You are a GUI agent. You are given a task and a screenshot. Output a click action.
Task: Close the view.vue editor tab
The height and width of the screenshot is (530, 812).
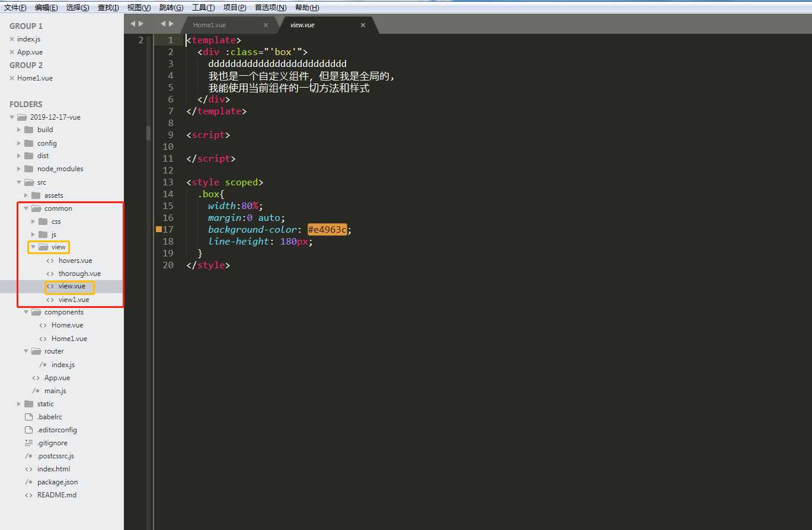[x=363, y=25]
